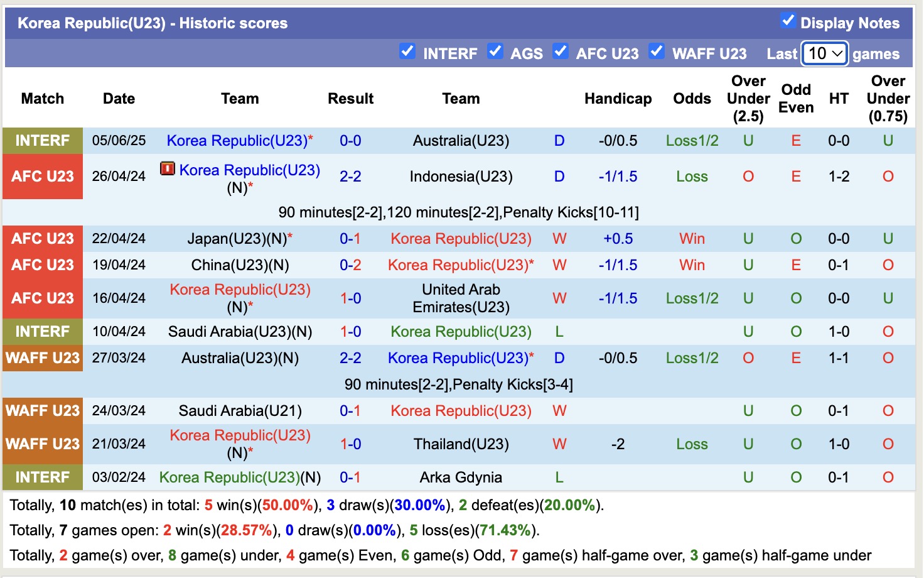Disable the AGS competition filter
This screenshot has width=924, height=578.
coord(495,52)
